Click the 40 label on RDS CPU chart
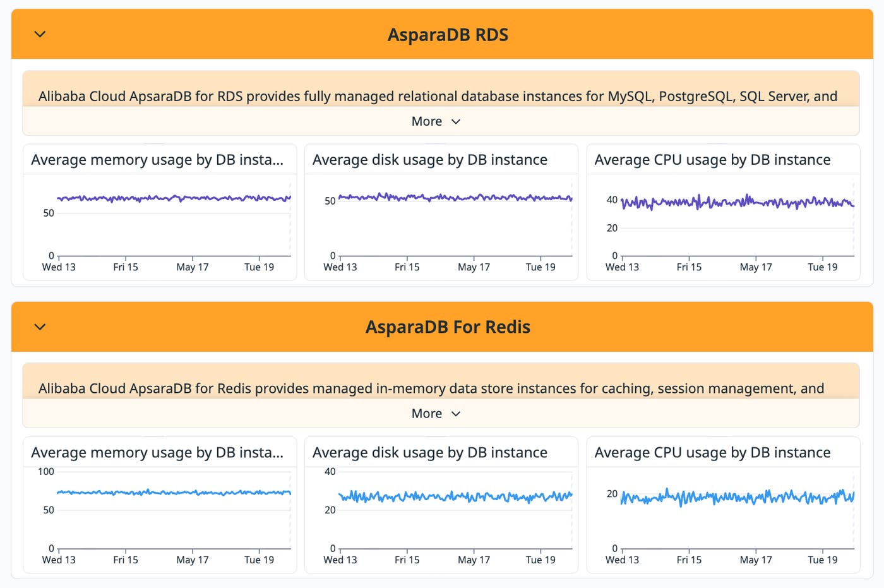The height and width of the screenshot is (588, 884). pyautogui.click(x=612, y=200)
